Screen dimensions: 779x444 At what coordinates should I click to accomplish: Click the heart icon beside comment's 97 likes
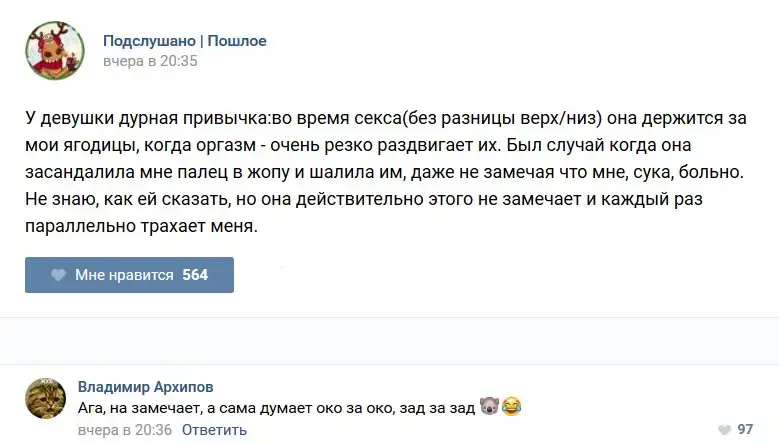coord(723,429)
